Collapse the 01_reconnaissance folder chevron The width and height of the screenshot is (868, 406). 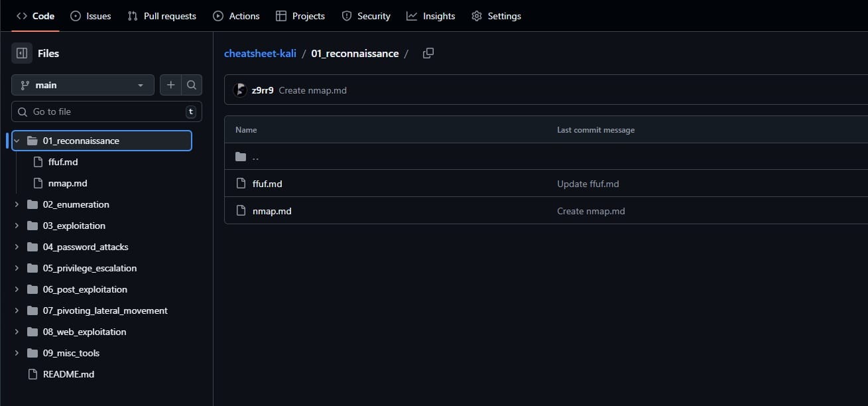click(x=17, y=141)
